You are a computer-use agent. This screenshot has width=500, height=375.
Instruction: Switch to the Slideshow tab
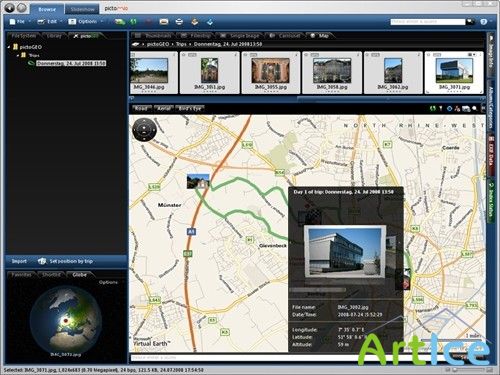[82, 9]
